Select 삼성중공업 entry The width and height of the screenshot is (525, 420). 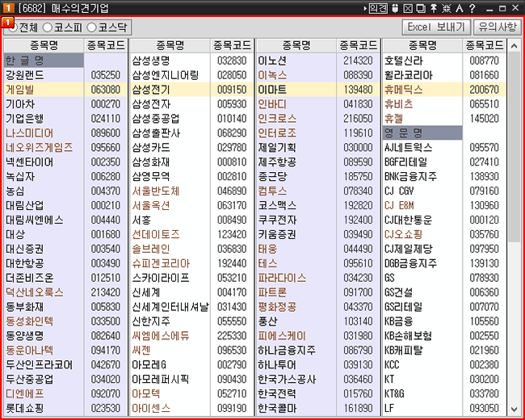coord(156,119)
